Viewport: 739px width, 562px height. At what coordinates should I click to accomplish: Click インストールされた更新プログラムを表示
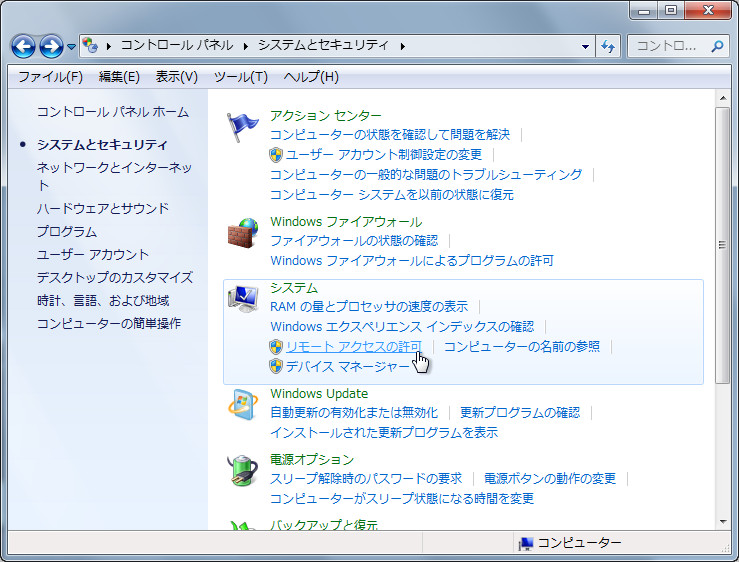coord(384,433)
